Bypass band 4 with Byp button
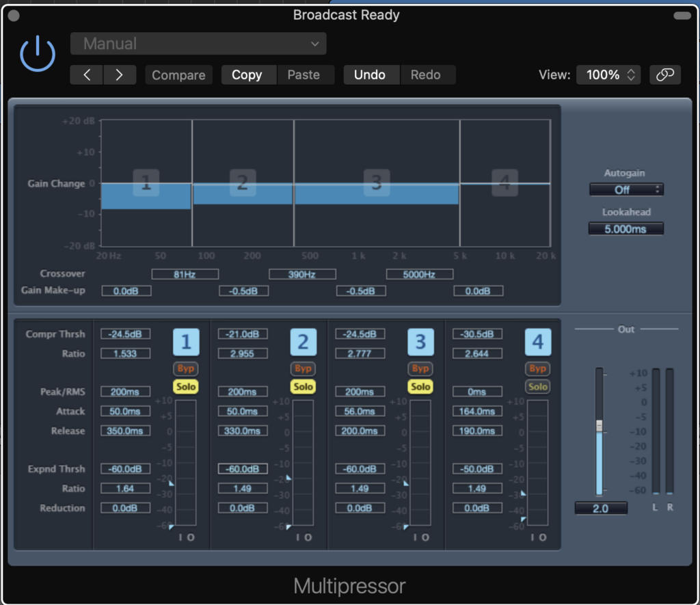This screenshot has height=605, width=700. coord(537,368)
